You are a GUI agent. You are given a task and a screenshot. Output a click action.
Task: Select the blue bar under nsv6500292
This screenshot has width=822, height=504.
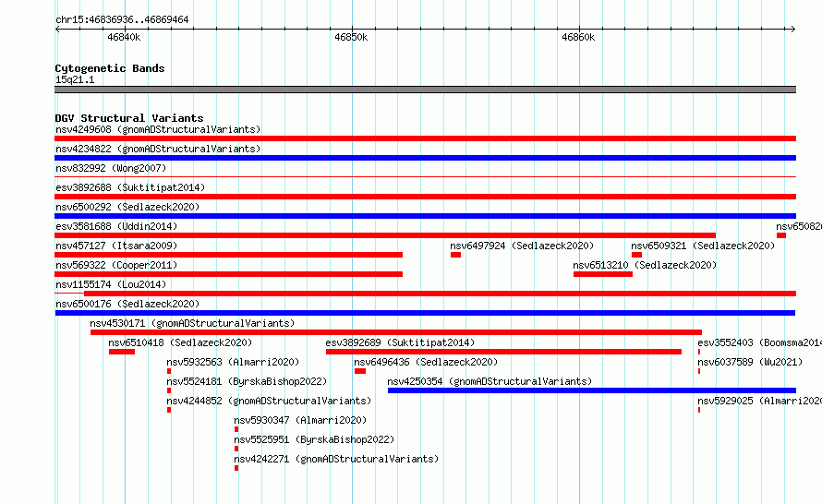[x=425, y=216]
